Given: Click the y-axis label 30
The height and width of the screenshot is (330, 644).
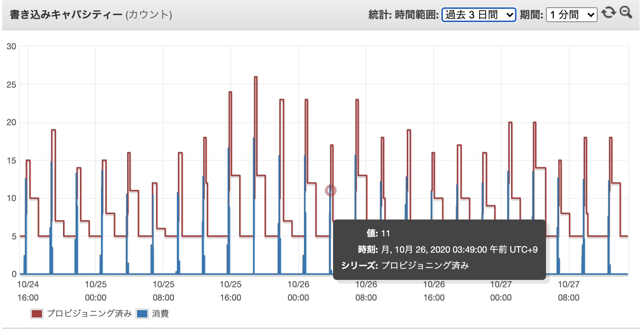Looking at the screenshot, I should [11, 46].
